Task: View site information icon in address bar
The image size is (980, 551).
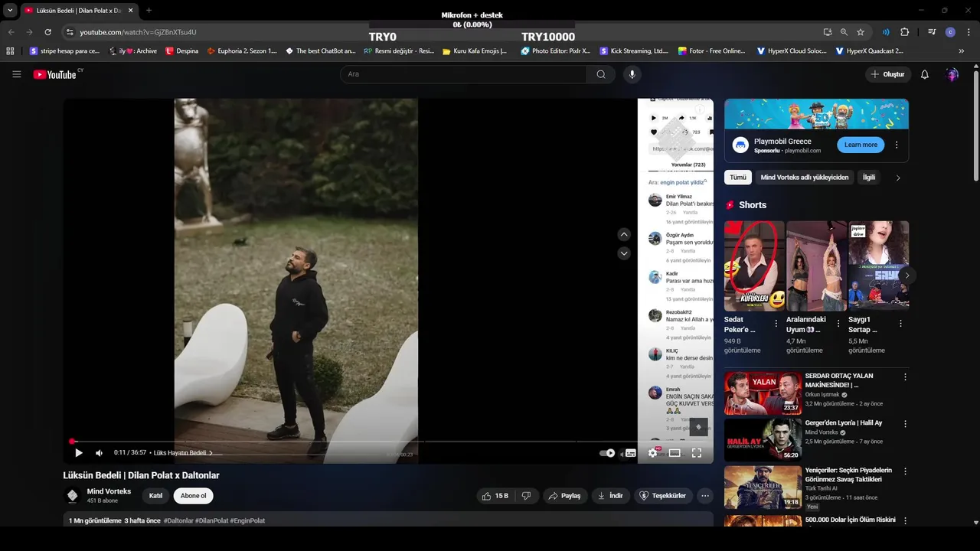Action: (x=70, y=32)
